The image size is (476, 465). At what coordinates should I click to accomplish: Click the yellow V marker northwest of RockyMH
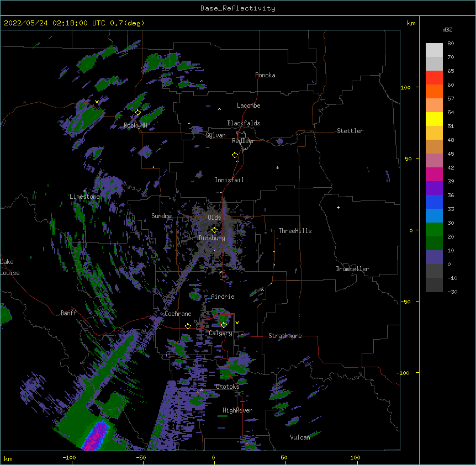[97, 102]
